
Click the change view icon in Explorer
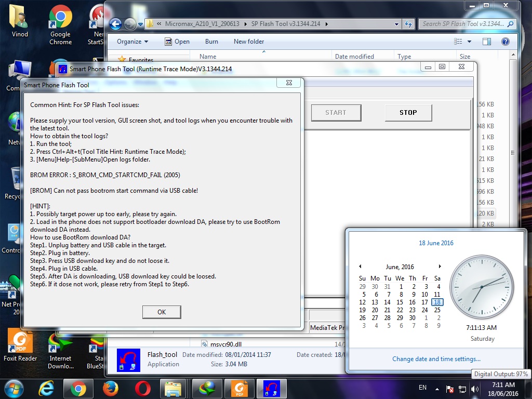pos(458,42)
